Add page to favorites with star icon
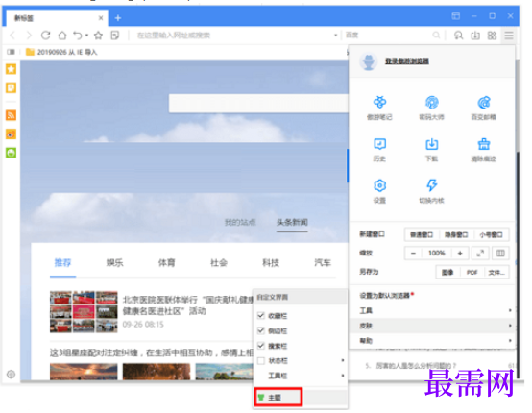Screen dimensions: 532x413 tap(98, 36)
